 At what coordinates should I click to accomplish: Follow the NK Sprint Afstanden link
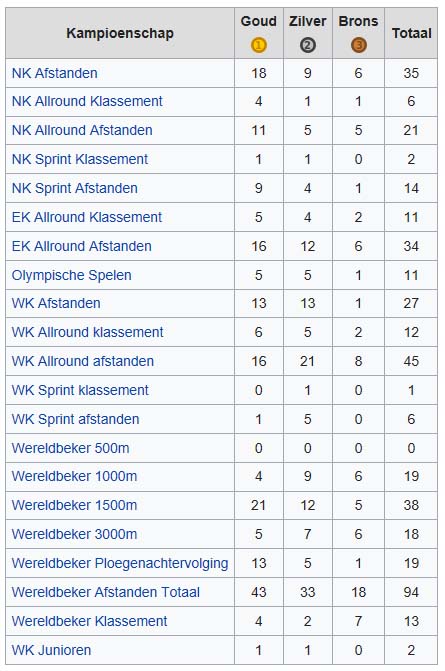[x=75, y=188]
